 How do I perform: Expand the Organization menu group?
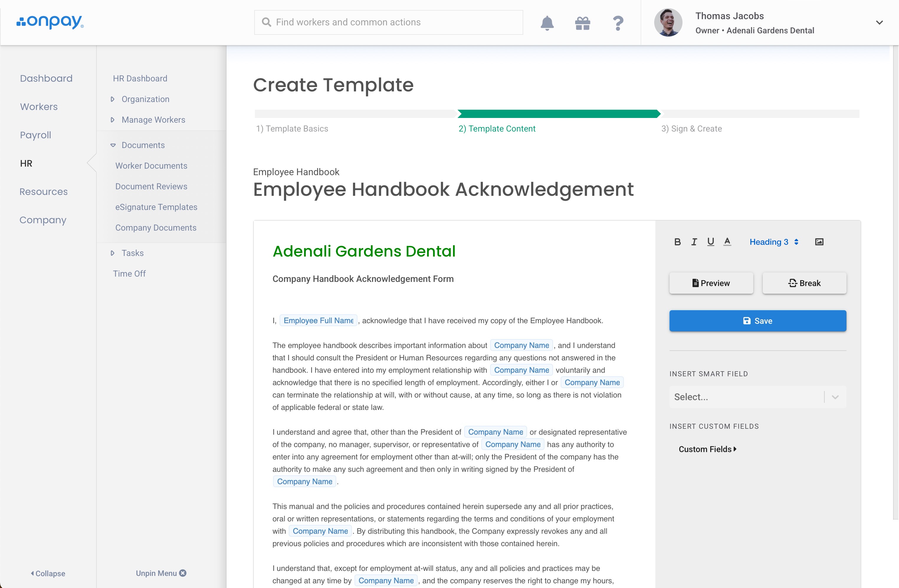145,99
